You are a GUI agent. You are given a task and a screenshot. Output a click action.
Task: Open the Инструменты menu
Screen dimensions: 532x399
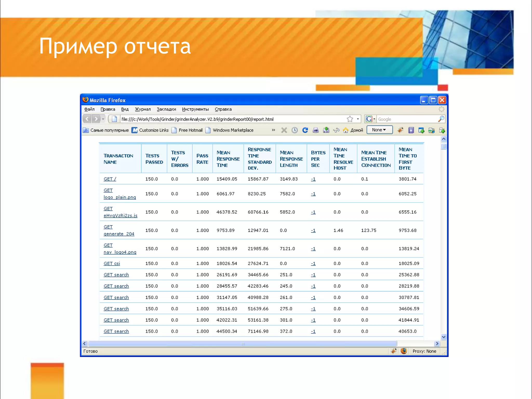(x=195, y=109)
